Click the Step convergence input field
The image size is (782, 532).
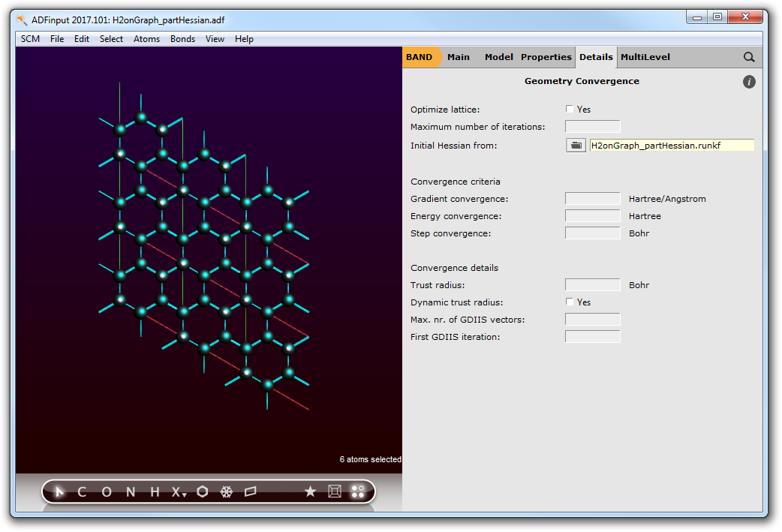(592, 233)
